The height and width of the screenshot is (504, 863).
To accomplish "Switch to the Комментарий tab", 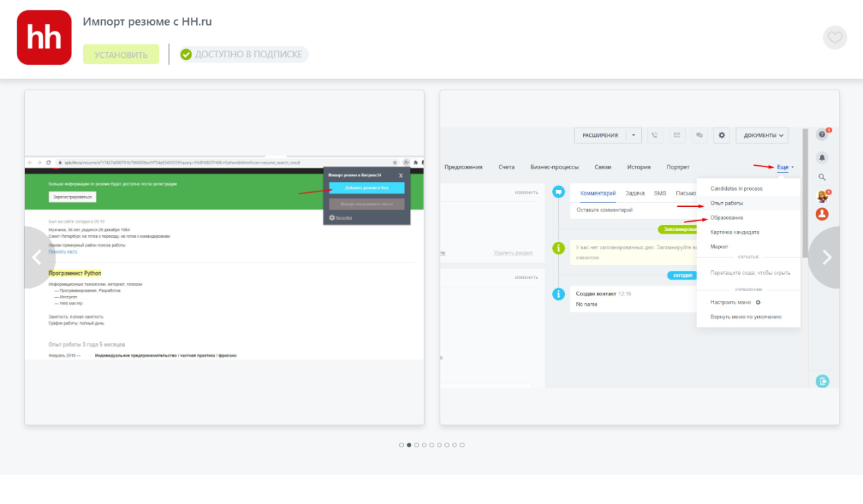I will pos(597,193).
